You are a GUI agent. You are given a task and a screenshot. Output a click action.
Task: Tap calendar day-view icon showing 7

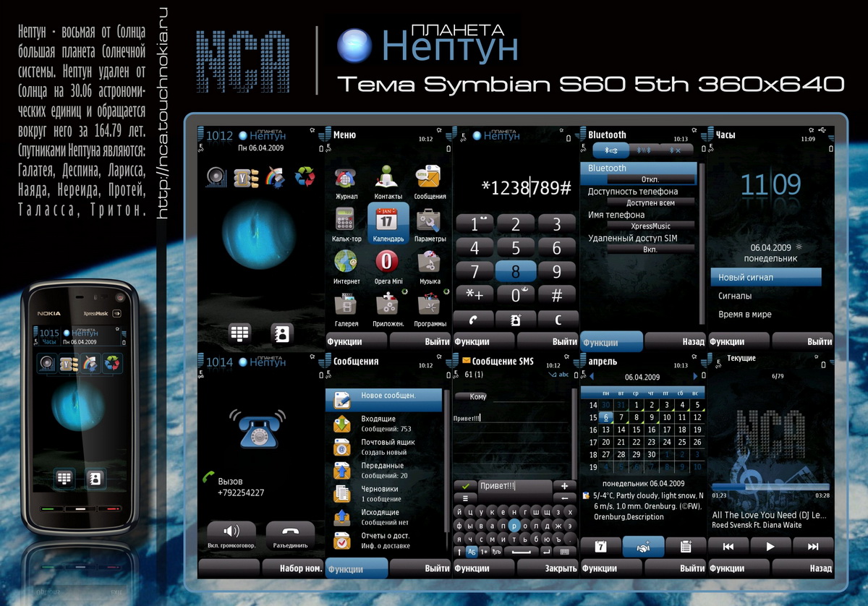pyautogui.click(x=600, y=547)
